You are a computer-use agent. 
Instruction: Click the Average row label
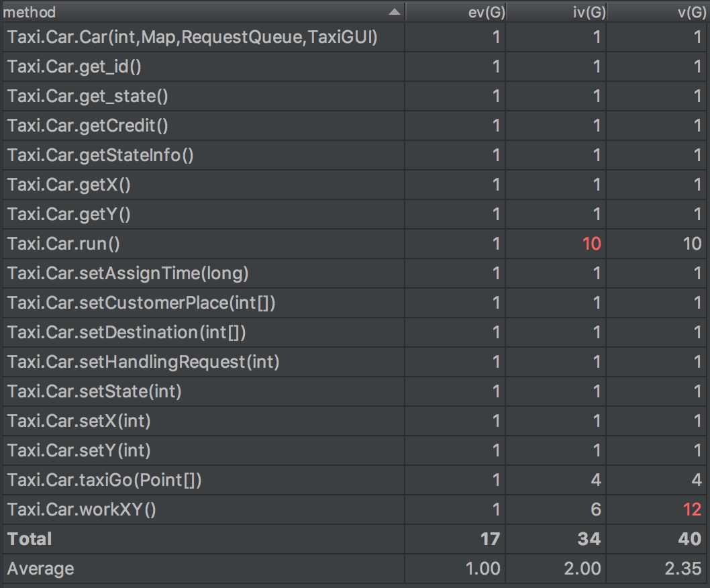click(41, 569)
